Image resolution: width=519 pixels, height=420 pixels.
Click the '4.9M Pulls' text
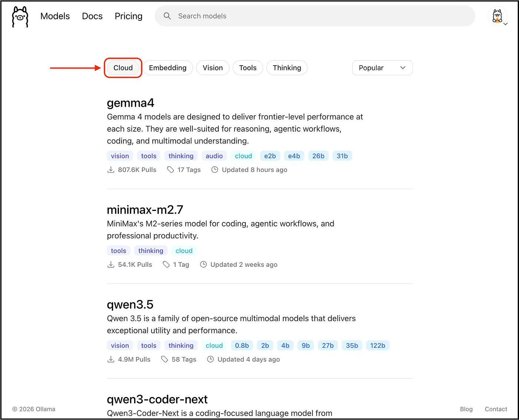point(134,359)
